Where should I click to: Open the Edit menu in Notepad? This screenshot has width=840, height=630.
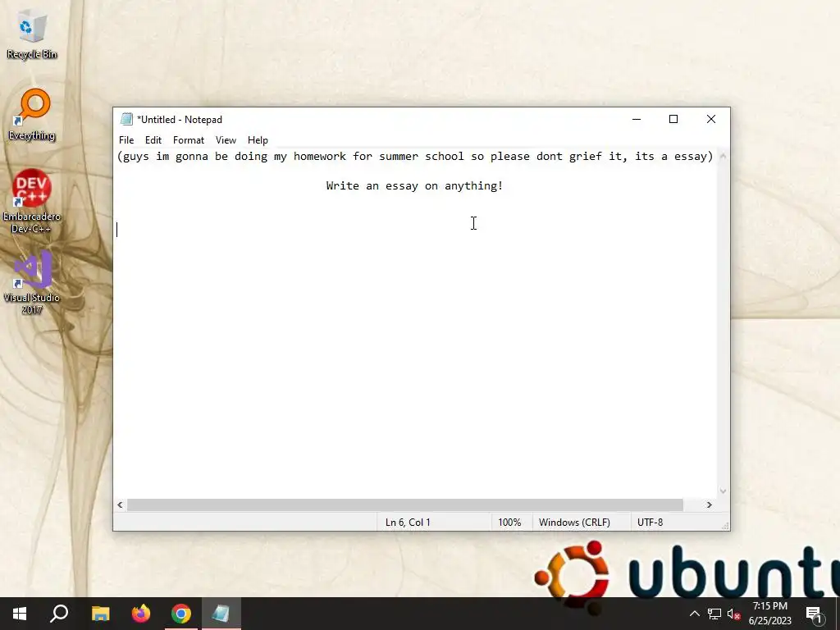pos(153,139)
